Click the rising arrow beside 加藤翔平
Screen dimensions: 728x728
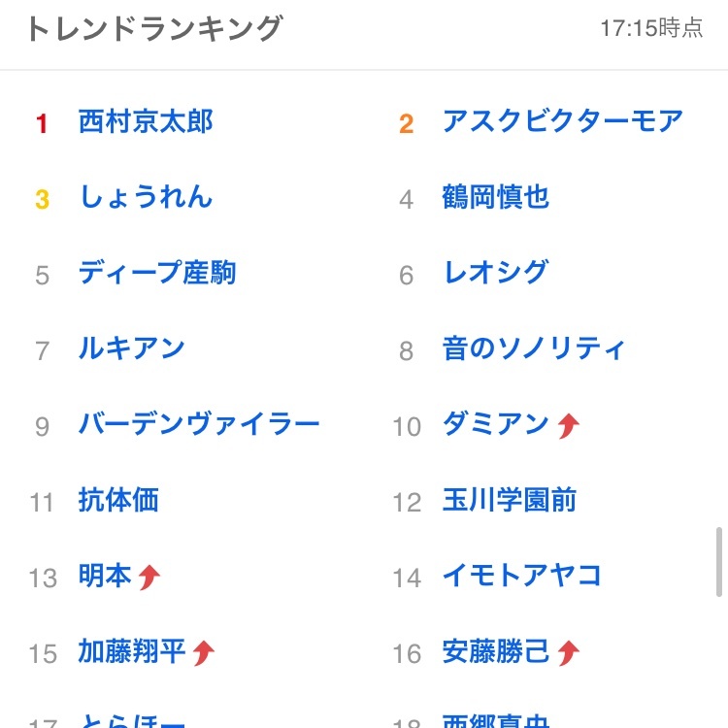204,653
